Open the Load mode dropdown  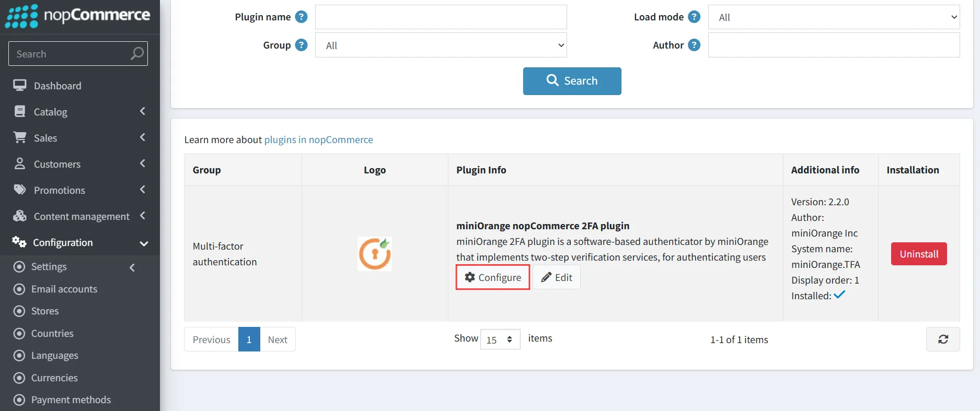[x=834, y=17]
